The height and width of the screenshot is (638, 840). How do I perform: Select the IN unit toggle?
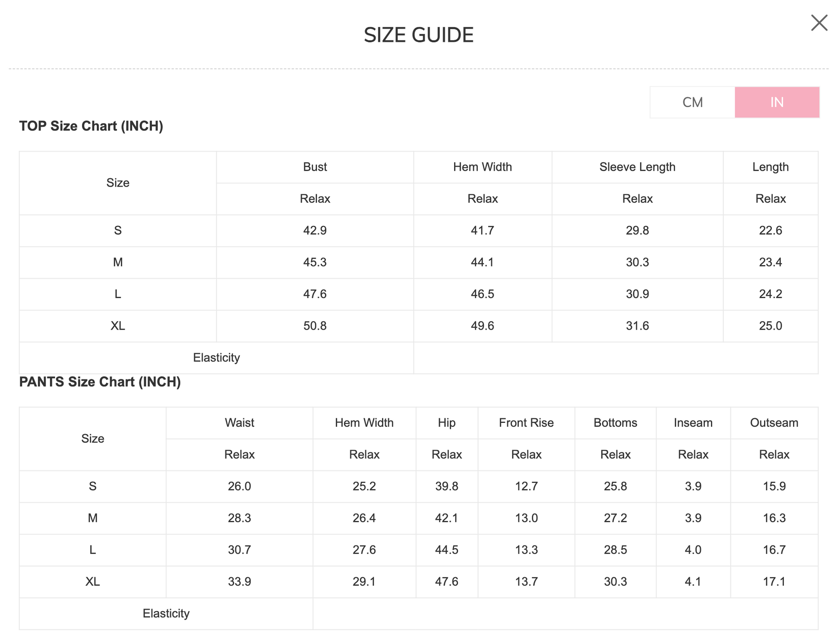pos(777,102)
